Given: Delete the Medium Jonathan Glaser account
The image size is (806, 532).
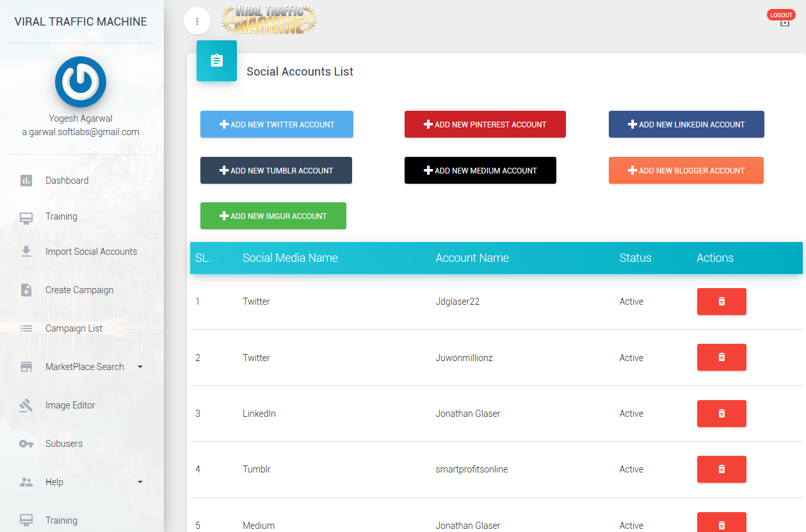Looking at the screenshot, I should [x=721, y=522].
